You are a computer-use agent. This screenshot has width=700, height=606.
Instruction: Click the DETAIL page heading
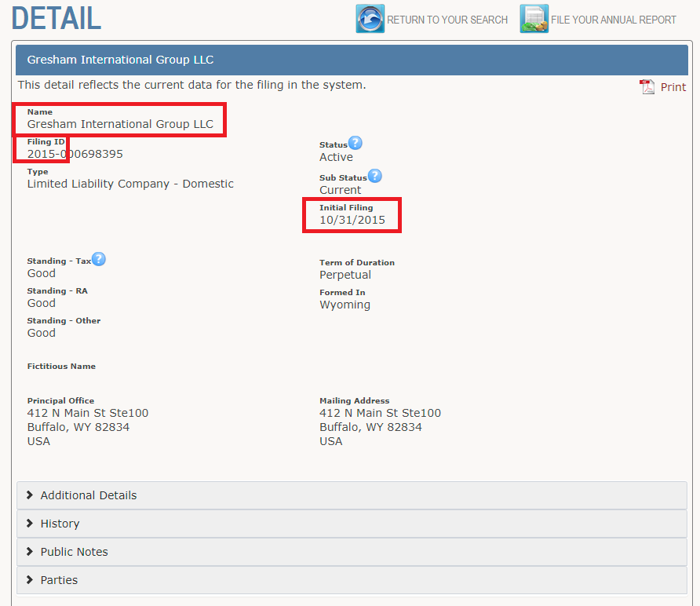pos(57,19)
